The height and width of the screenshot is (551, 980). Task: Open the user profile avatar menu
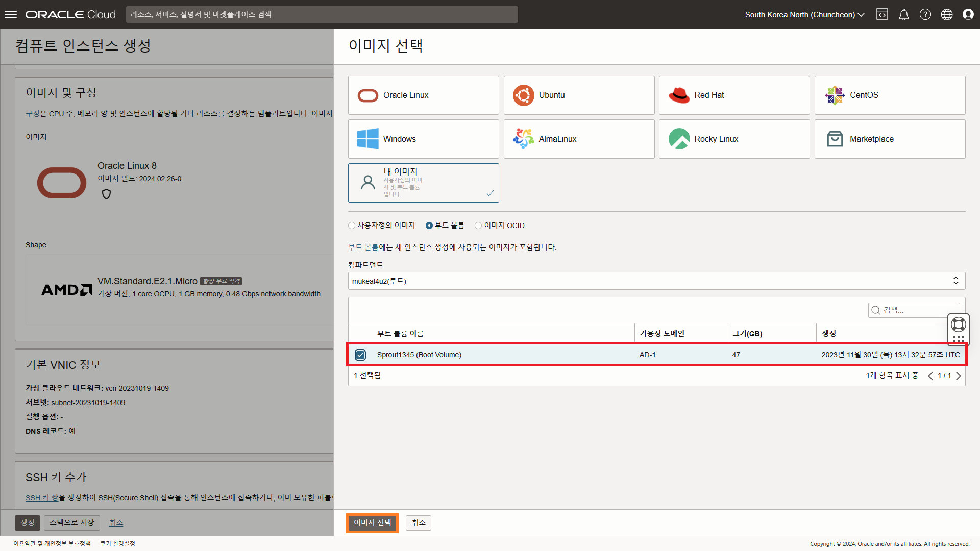(968, 14)
